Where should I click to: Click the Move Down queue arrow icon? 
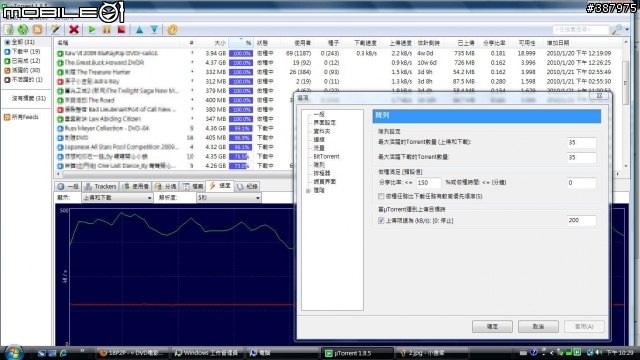[x=154, y=29]
